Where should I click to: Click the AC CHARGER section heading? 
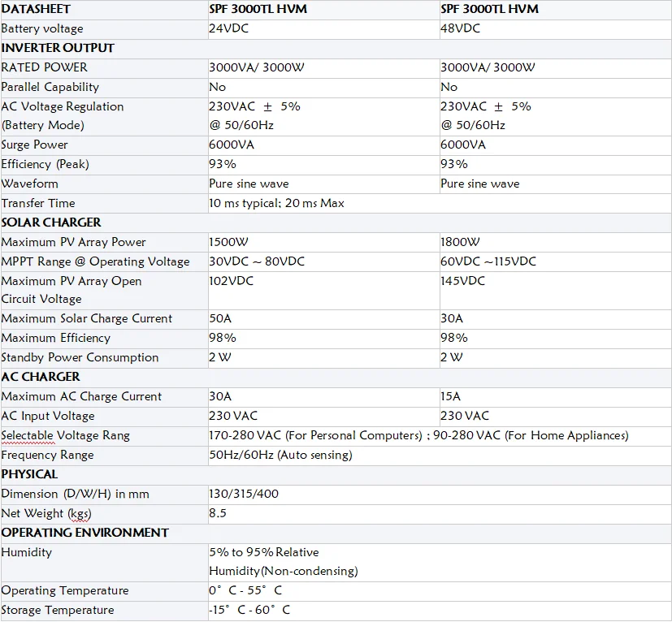click(x=41, y=377)
